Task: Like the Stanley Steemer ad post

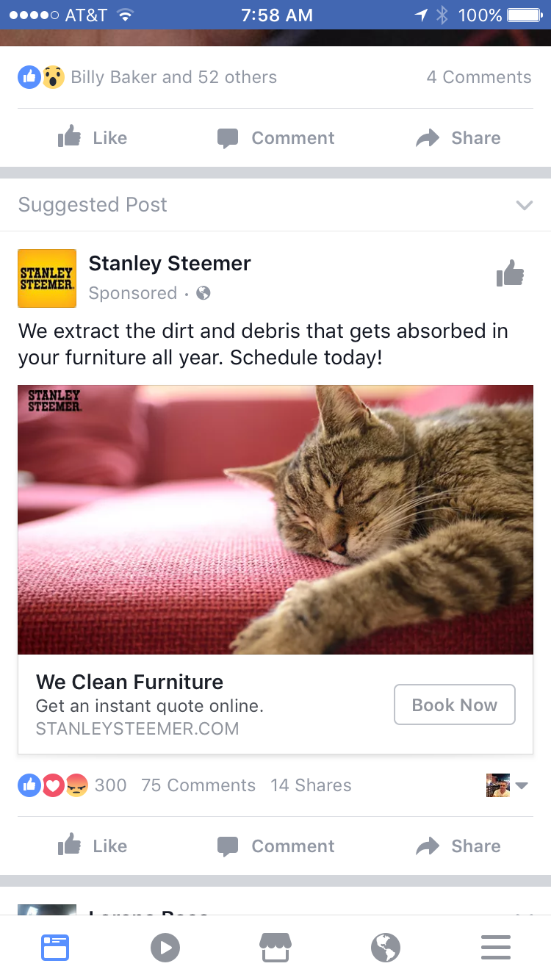Action: (x=93, y=846)
